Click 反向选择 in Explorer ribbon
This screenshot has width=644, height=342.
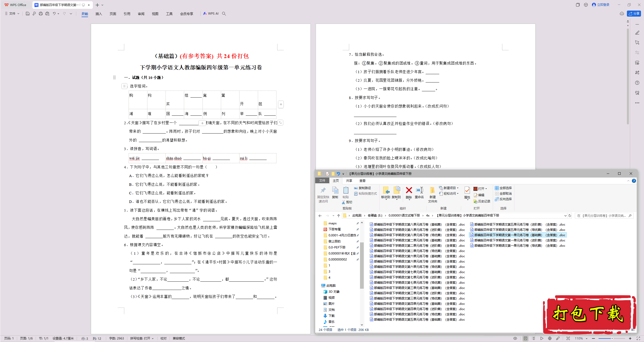click(x=503, y=199)
